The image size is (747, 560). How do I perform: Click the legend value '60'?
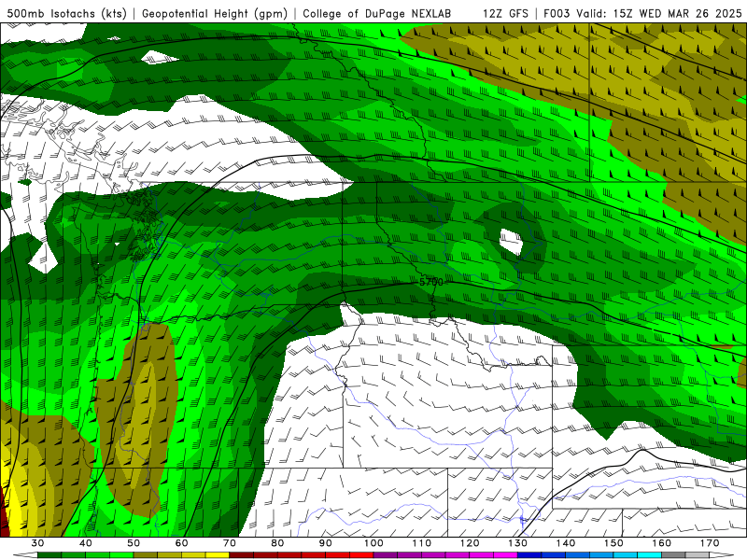click(x=181, y=543)
